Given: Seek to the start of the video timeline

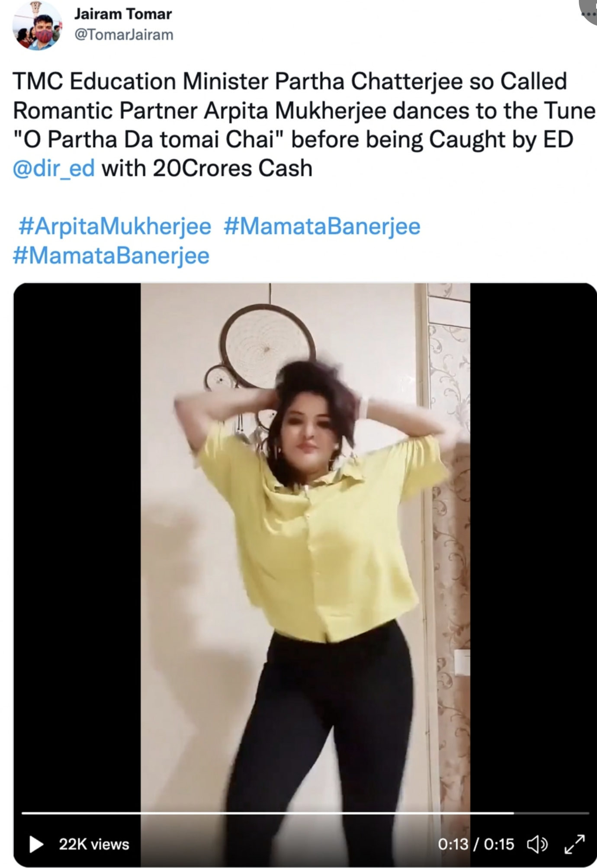Looking at the screenshot, I should click(23, 813).
